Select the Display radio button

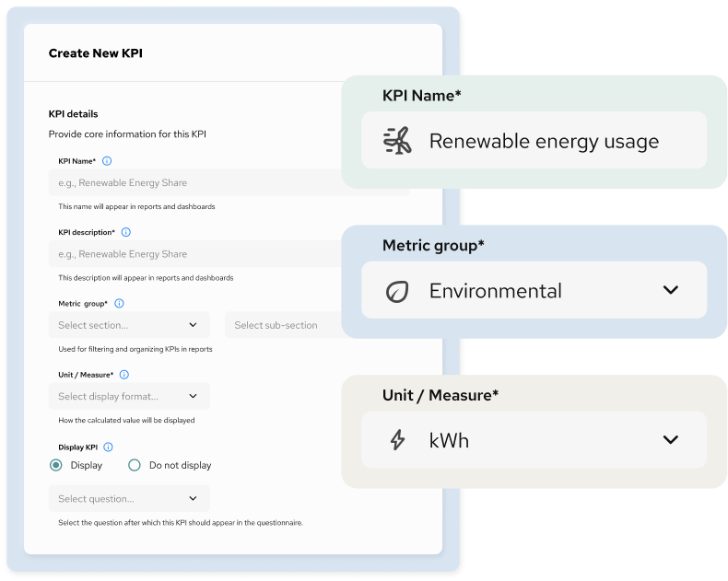pyautogui.click(x=56, y=465)
